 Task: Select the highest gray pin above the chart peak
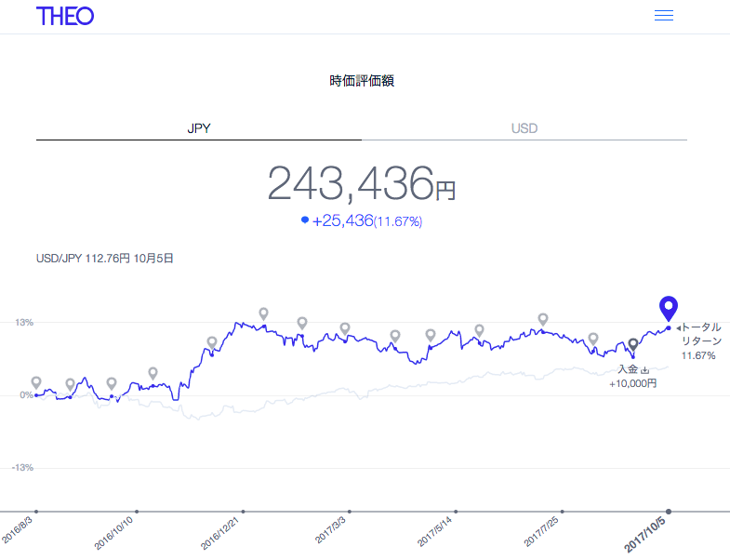263,313
